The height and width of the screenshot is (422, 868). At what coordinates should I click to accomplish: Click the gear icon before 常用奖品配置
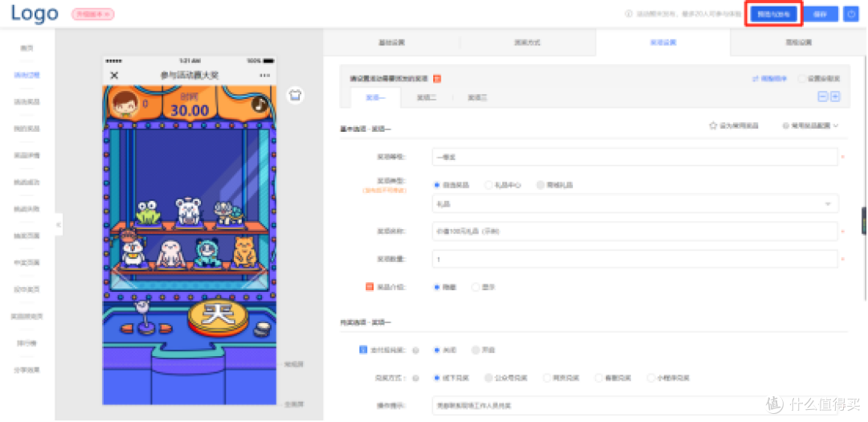(785, 125)
